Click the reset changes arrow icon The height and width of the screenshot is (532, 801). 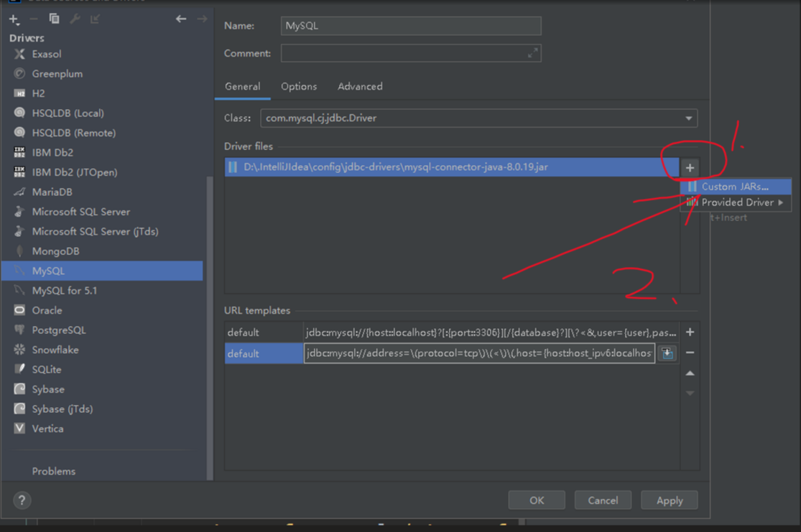[95, 19]
